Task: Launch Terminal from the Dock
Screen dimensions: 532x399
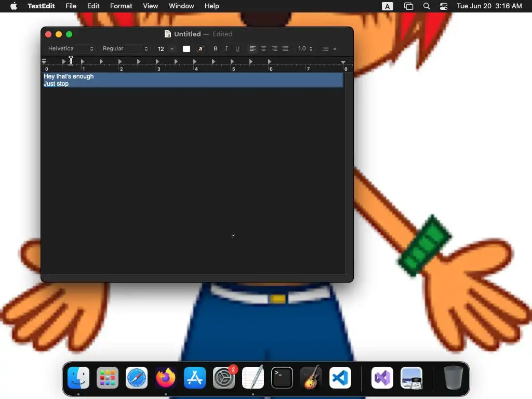Action: point(282,378)
